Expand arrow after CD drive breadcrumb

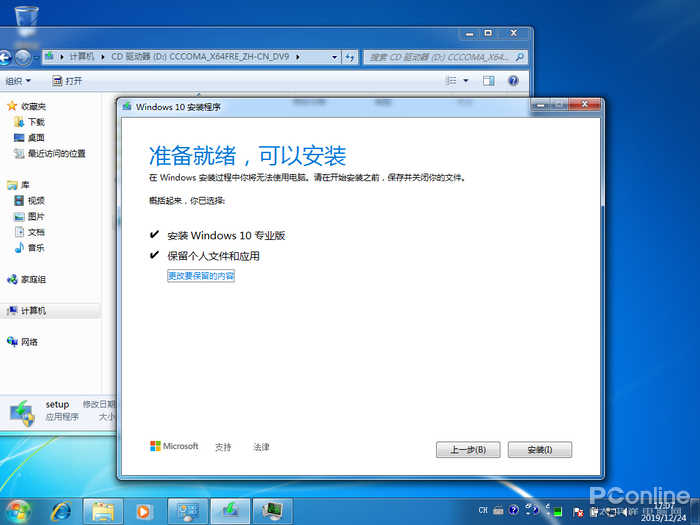(x=298, y=57)
